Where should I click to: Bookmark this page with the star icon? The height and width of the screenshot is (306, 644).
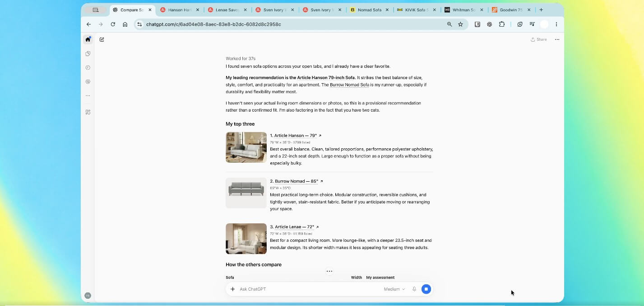point(460,24)
